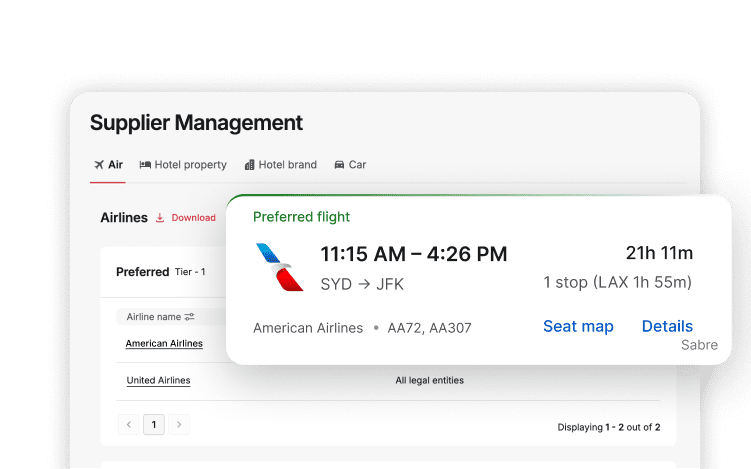Click the American Airlines logo

[279, 266]
